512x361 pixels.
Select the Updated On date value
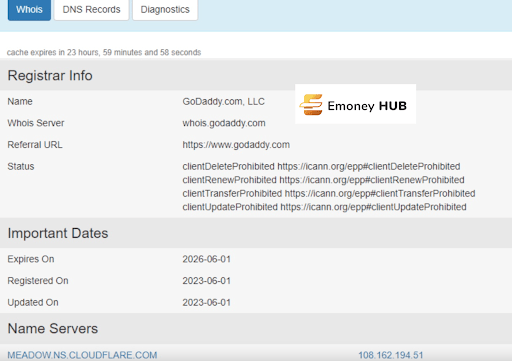tap(207, 302)
